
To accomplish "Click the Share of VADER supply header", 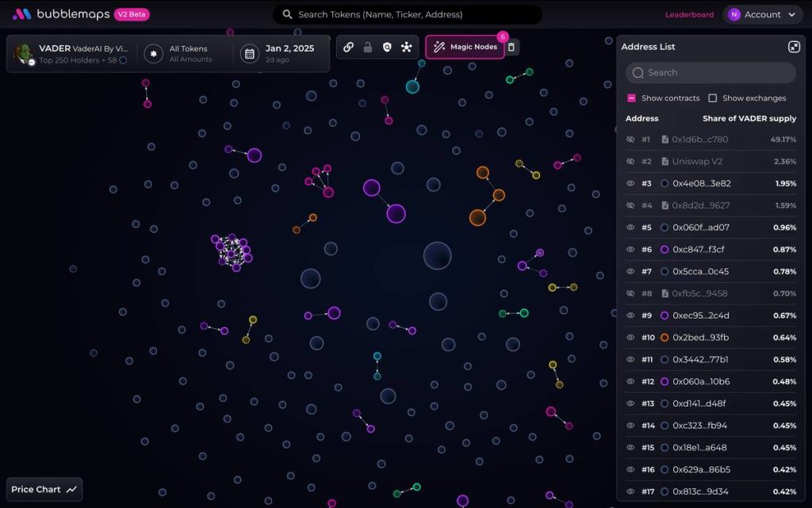I will click(x=749, y=118).
